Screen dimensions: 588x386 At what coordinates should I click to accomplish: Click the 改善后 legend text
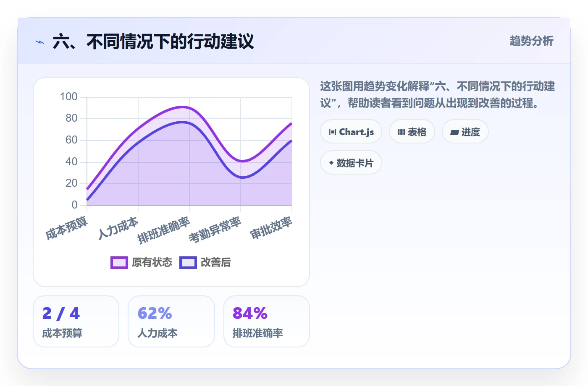click(216, 263)
